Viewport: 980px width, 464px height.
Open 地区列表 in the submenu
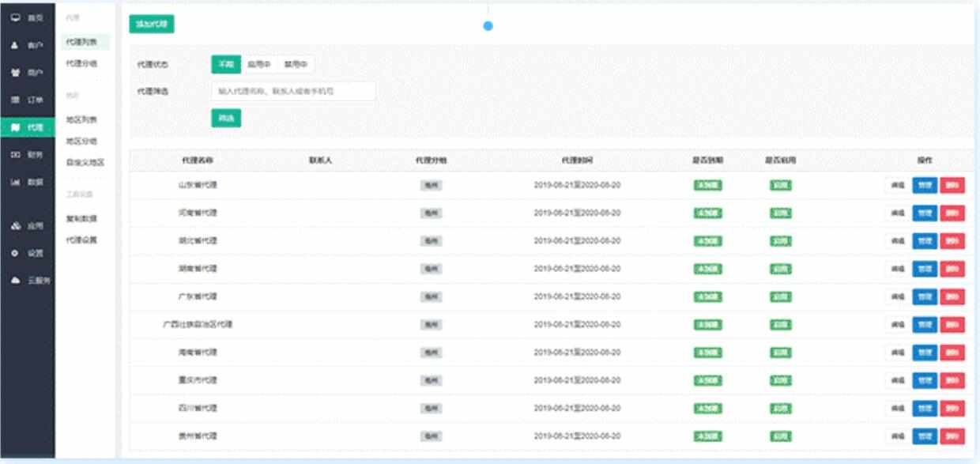[x=82, y=119]
